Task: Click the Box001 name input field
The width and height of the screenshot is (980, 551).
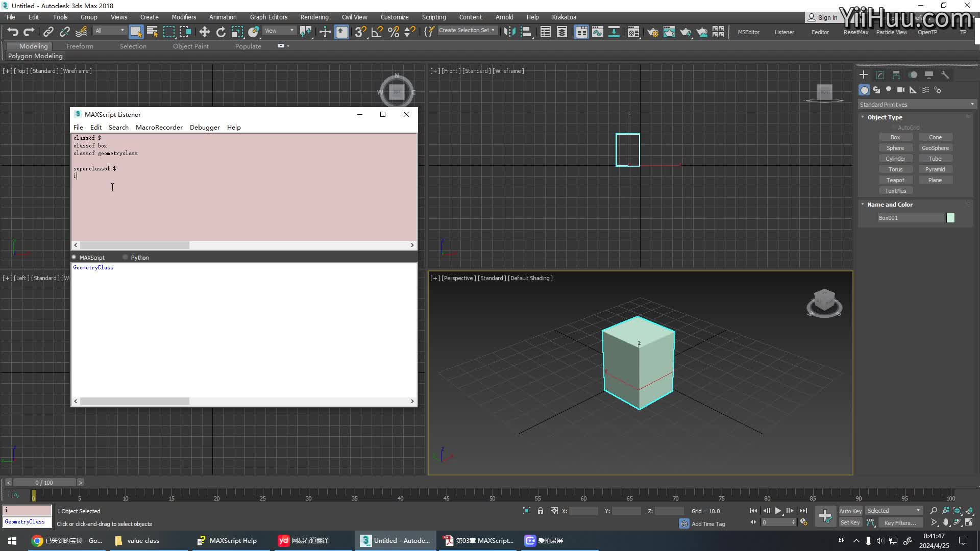Action: click(x=911, y=218)
